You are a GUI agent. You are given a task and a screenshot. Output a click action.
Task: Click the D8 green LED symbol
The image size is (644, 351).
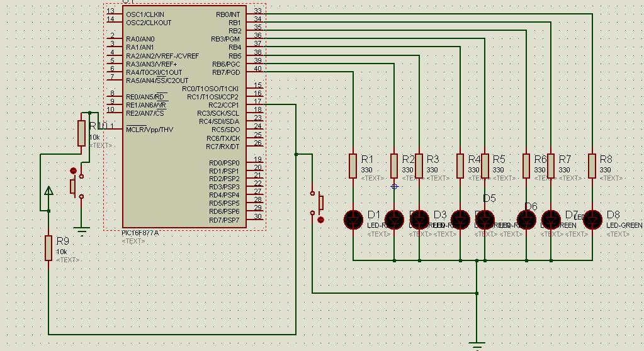592,220
